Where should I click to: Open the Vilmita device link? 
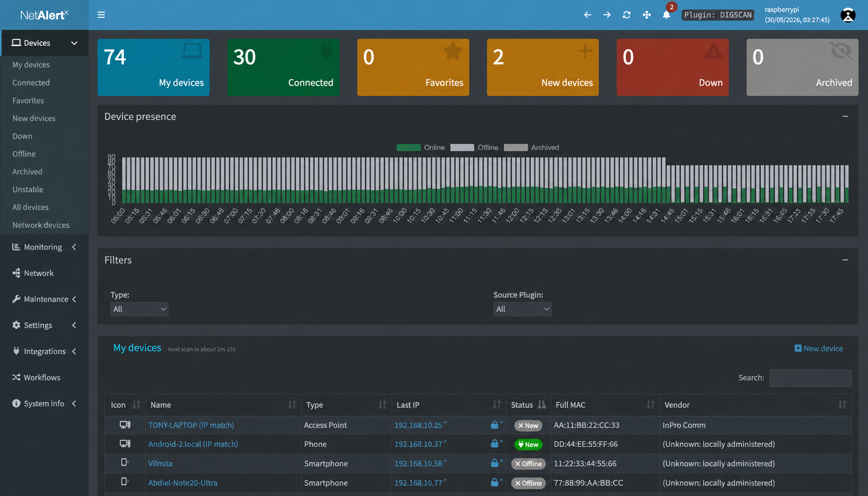[160, 463]
